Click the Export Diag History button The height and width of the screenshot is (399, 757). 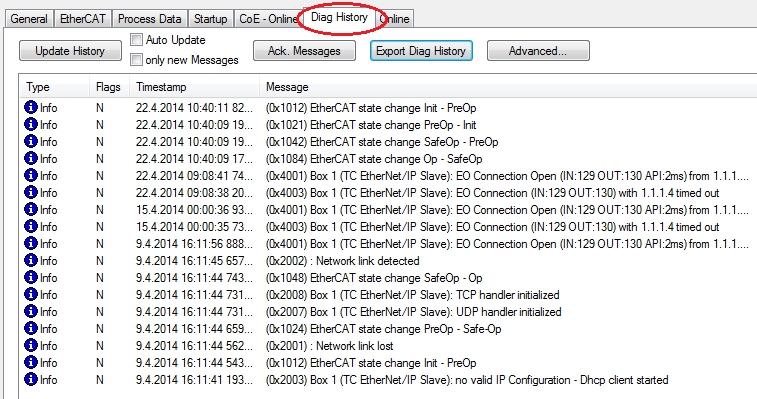[421, 51]
